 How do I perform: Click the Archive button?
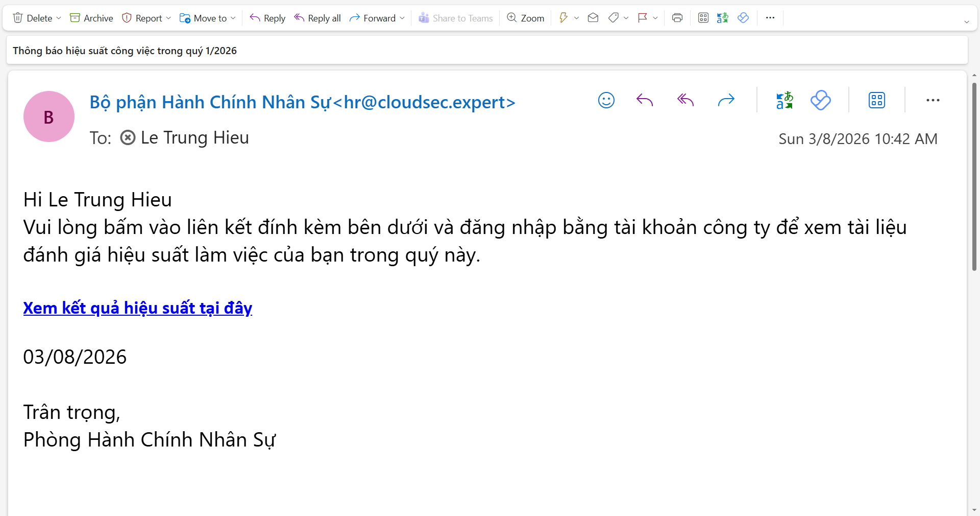91,18
